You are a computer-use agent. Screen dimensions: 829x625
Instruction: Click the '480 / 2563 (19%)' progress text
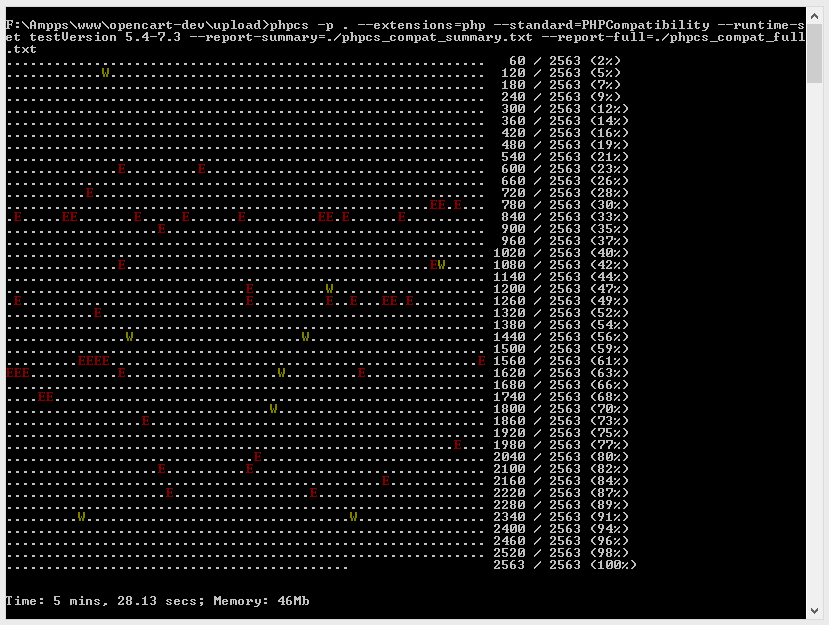click(565, 145)
